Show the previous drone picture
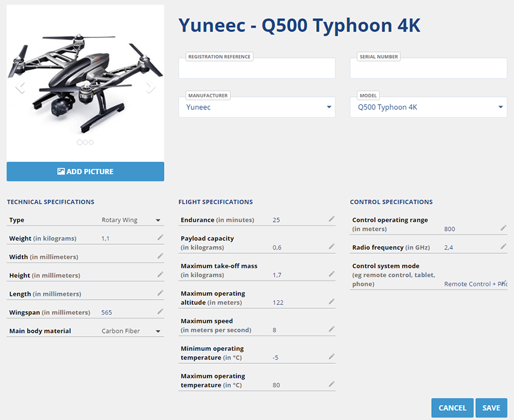514x420 pixels. pyautogui.click(x=21, y=87)
